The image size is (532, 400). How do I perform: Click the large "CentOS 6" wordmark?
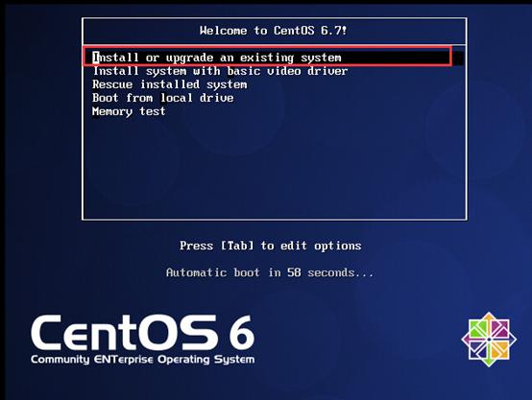click(142, 333)
